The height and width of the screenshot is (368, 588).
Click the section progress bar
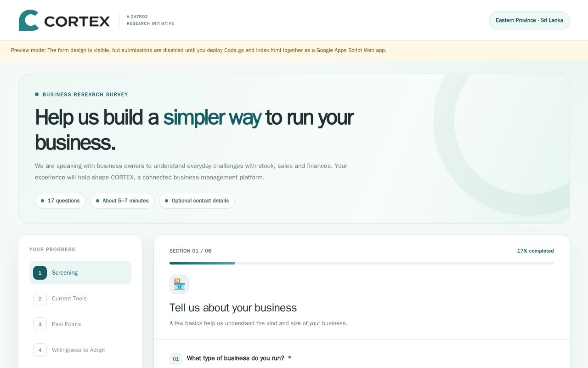pos(362,263)
